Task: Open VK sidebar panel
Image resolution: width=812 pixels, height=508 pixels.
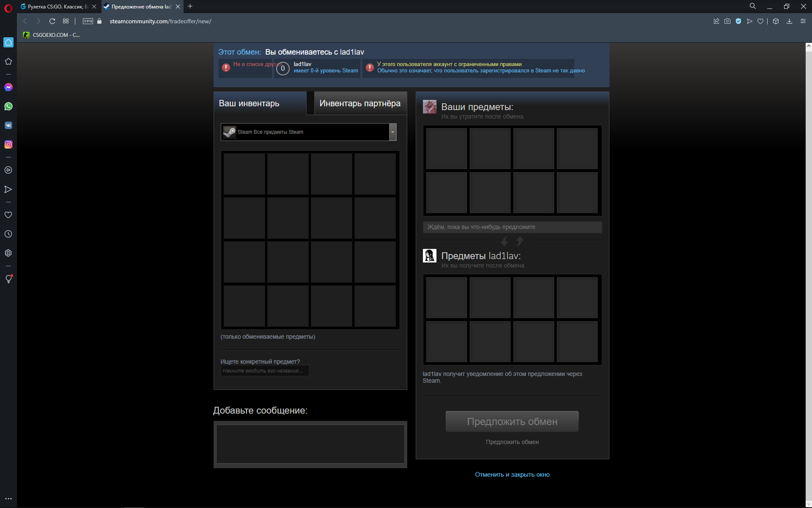Action: click(8, 125)
